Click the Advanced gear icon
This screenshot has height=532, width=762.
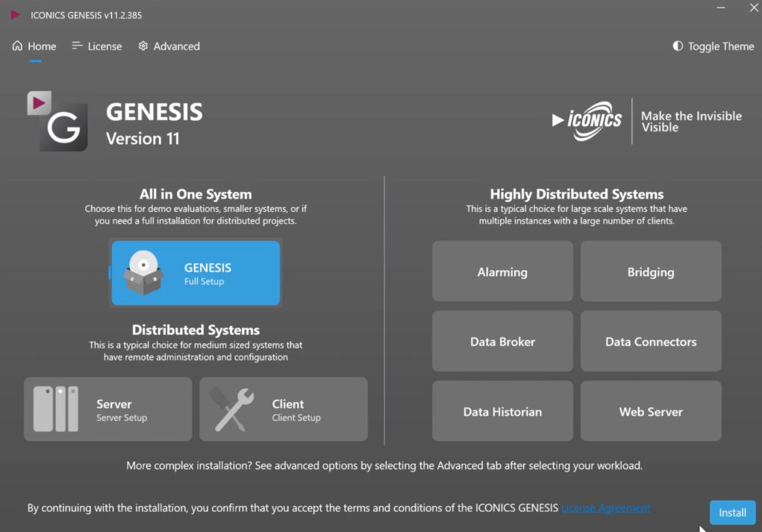pos(143,46)
